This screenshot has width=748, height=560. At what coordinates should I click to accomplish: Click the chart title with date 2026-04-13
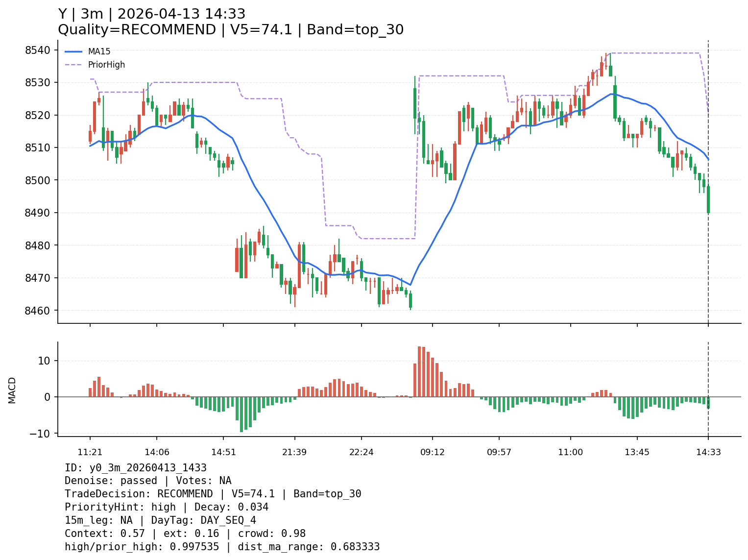(152, 14)
